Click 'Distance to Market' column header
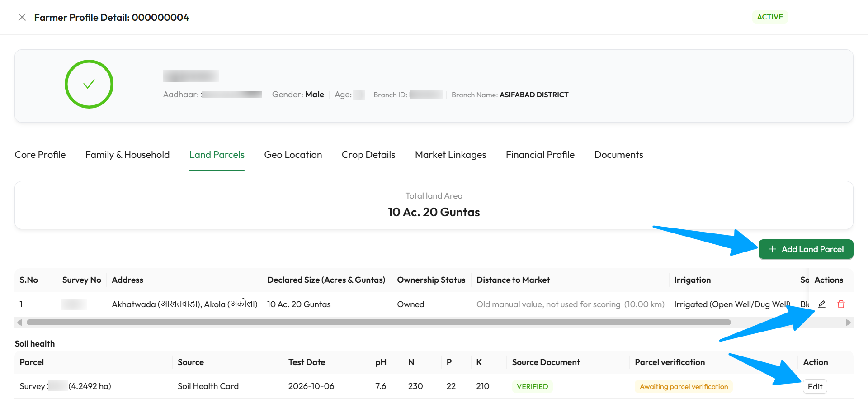The width and height of the screenshot is (868, 413). click(513, 280)
